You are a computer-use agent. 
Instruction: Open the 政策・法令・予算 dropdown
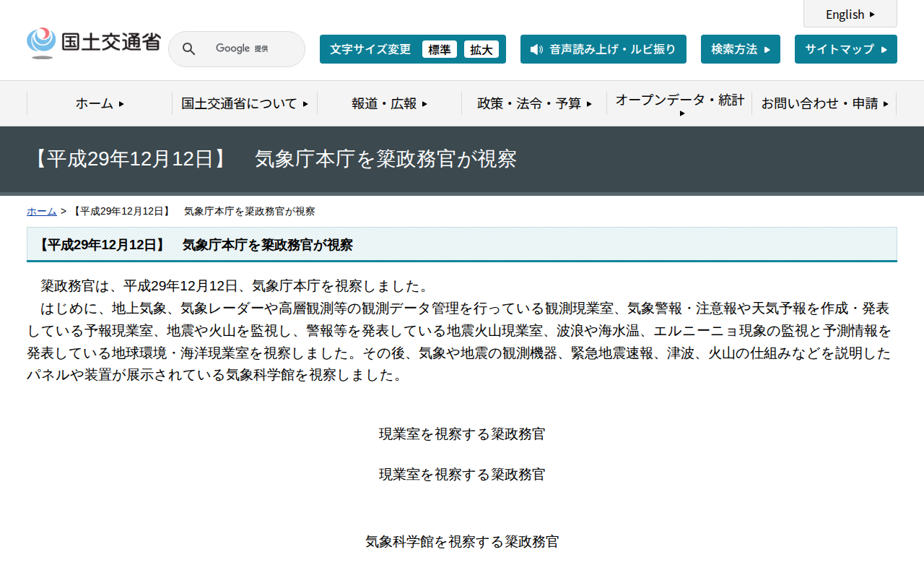point(534,103)
